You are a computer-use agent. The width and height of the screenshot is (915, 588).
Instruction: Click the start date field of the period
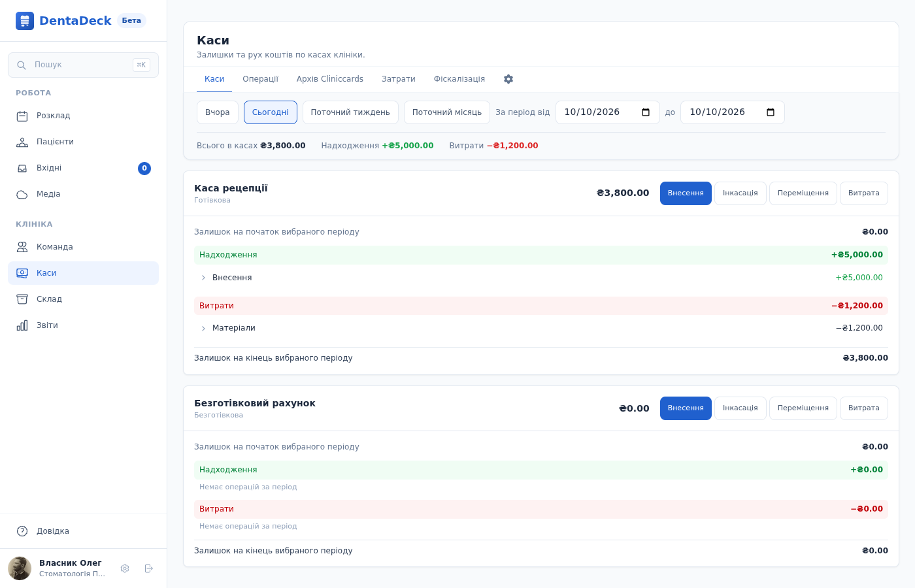[608, 112]
